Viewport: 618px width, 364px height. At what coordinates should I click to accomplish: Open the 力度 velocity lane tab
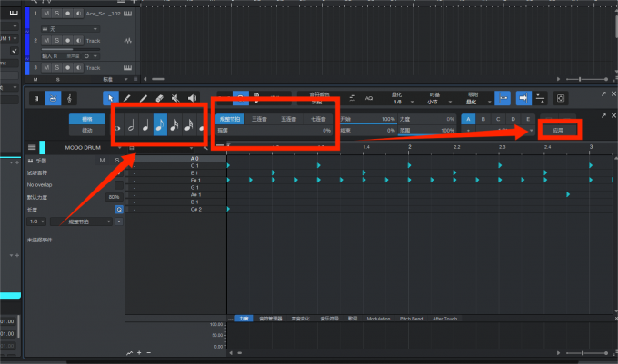point(244,319)
